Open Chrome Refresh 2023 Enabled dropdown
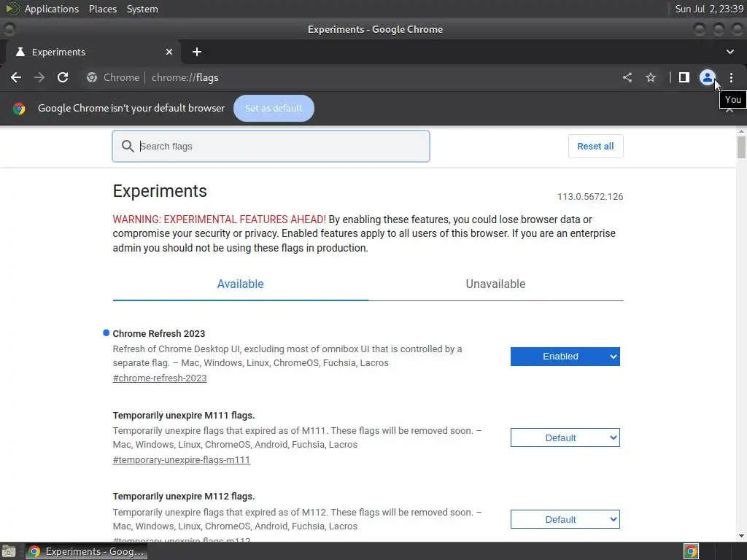Viewport: 747px width, 560px height. (565, 356)
